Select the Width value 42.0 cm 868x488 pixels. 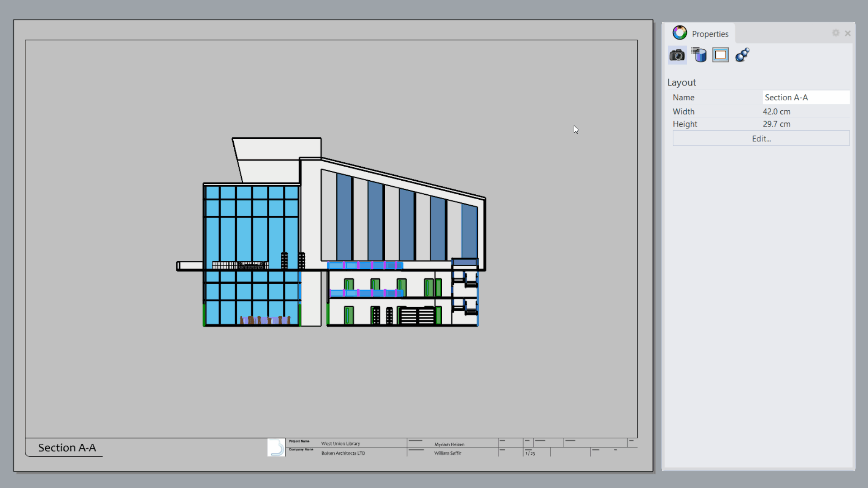[776, 112]
